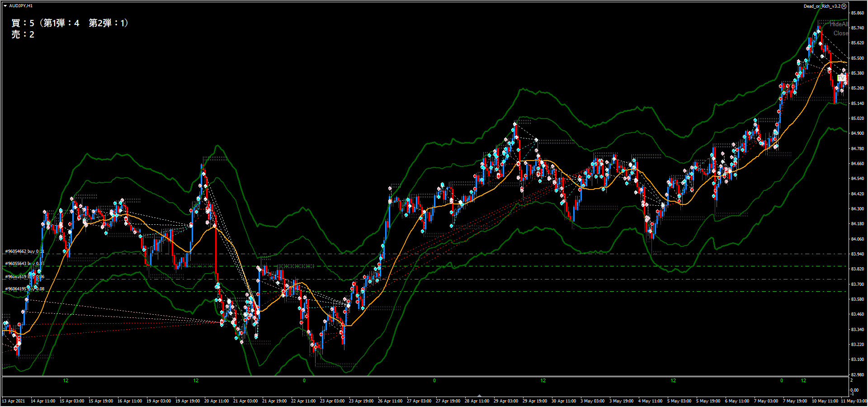Image resolution: width=868 pixels, height=407 pixels.
Task: Click the 16 Apr 11:00 time label
Action: 130,401
